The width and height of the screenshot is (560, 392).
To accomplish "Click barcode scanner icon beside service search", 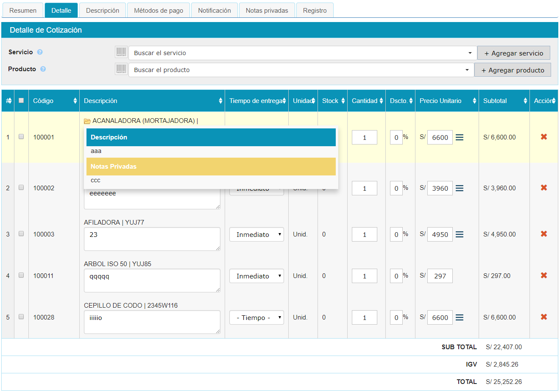I will tap(121, 53).
